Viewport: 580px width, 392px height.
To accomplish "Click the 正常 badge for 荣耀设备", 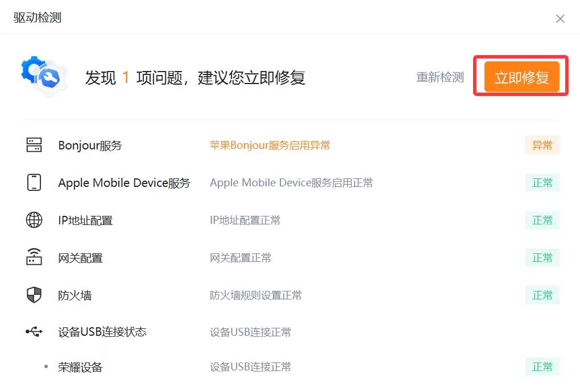I will (542, 367).
